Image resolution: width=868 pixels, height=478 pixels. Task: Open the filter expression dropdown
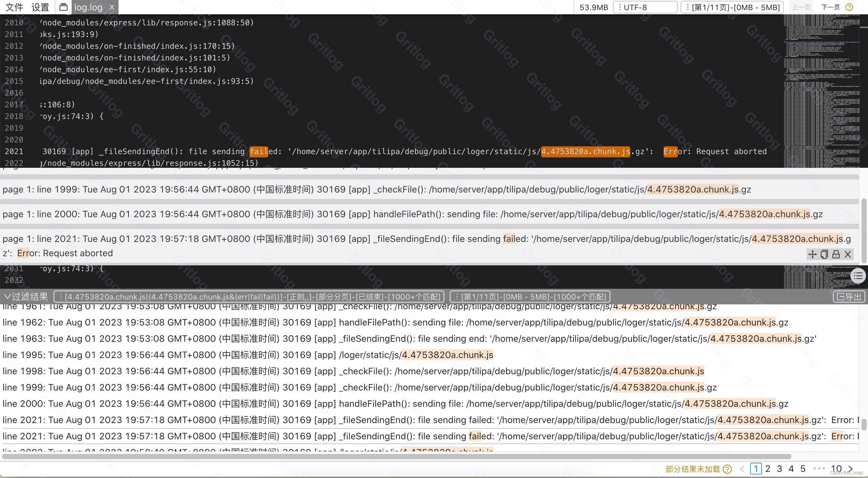pos(249,297)
